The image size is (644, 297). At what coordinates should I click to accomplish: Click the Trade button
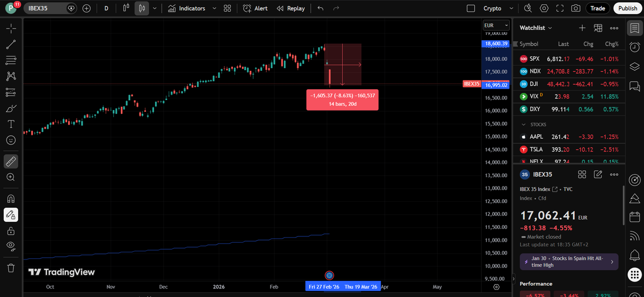coord(597,8)
